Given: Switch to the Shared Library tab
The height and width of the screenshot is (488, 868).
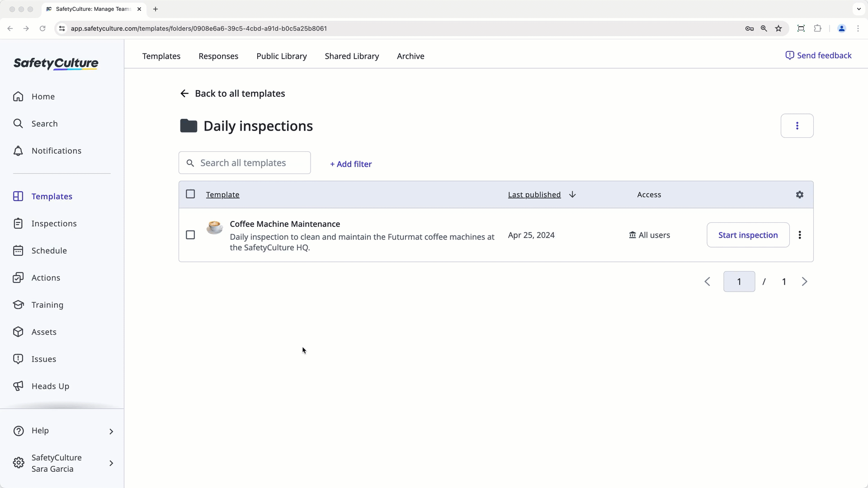Looking at the screenshot, I should pyautogui.click(x=352, y=56).
